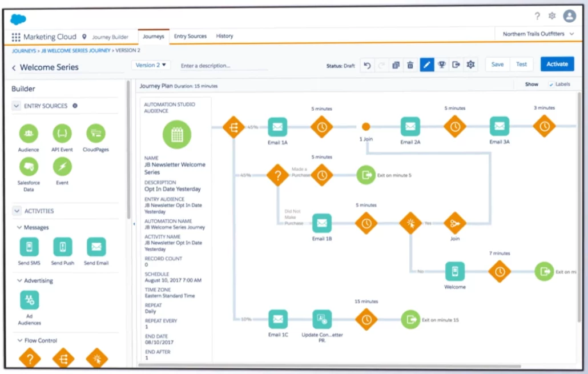Select the Send Push activity
Image resolution: width=588 pixels, height=374 pixels.
click(x=63, y=247)
